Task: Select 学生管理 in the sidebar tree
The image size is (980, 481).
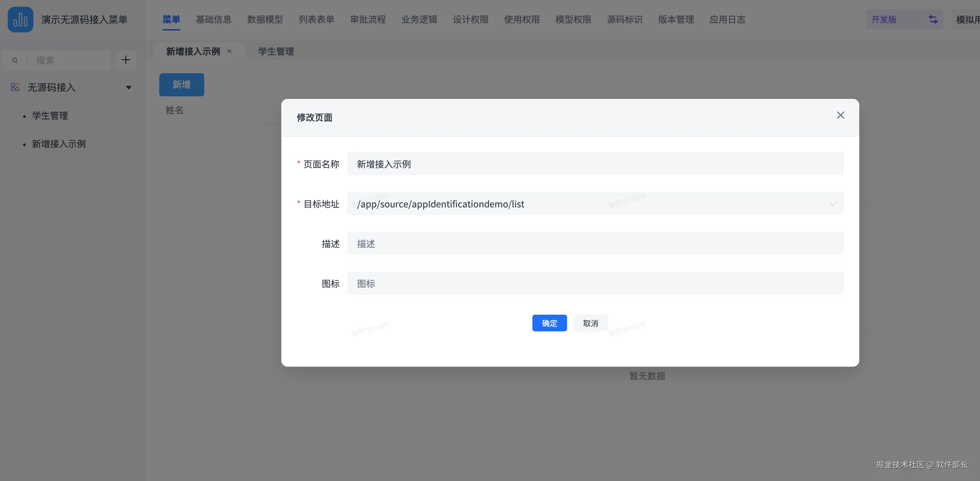Action: click(x=50, y=116)
